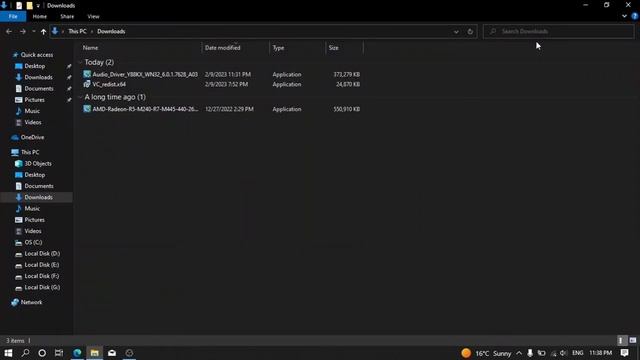Image resolution: width=640 pixels, height=360 pixels.
Task: Open the View ribbon tab
Action: coord(93,16)
